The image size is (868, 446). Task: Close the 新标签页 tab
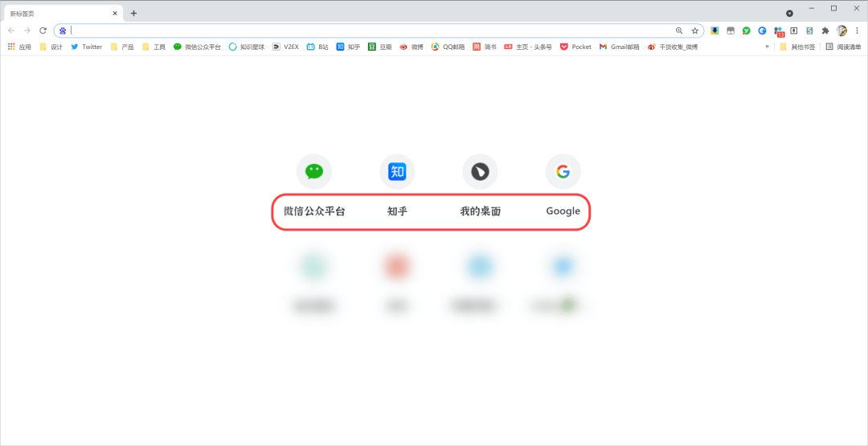pyautogui.click(x=115, y=14)
